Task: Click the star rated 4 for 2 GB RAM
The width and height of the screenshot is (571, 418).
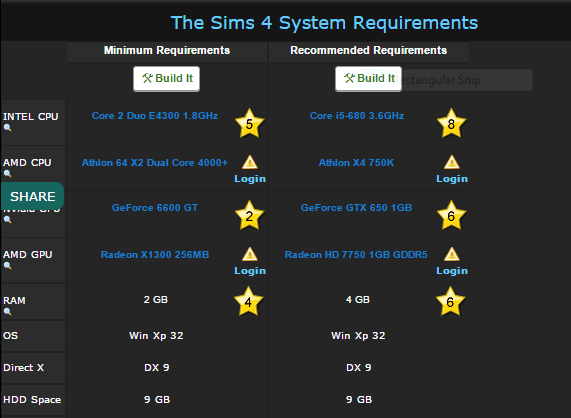Action: pos(248,301)
